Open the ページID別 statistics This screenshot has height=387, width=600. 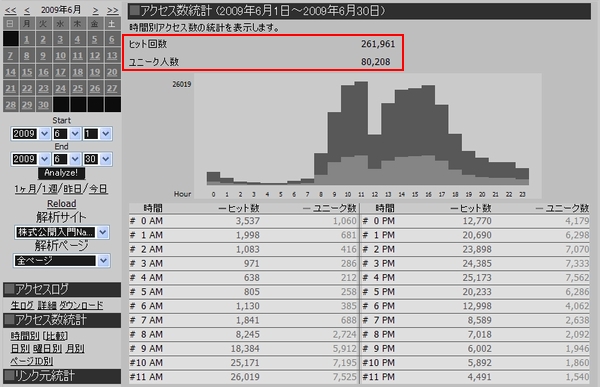point(31,361)
